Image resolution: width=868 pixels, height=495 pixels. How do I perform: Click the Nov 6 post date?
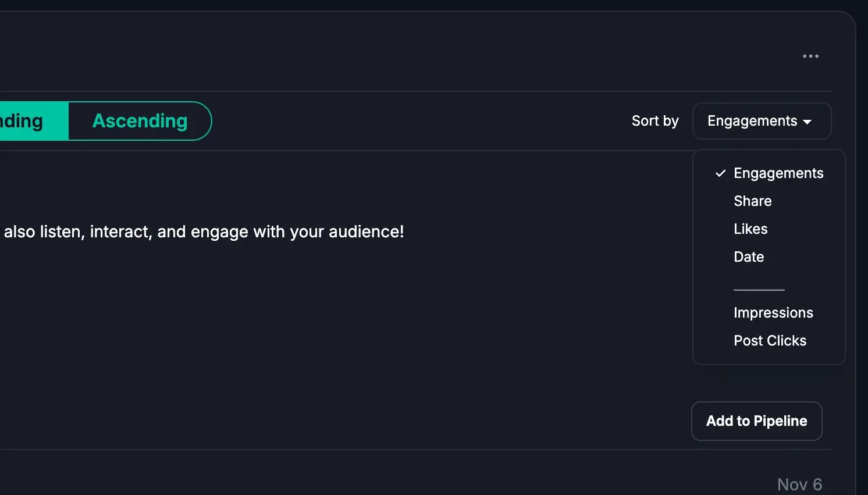pos(799,485)
